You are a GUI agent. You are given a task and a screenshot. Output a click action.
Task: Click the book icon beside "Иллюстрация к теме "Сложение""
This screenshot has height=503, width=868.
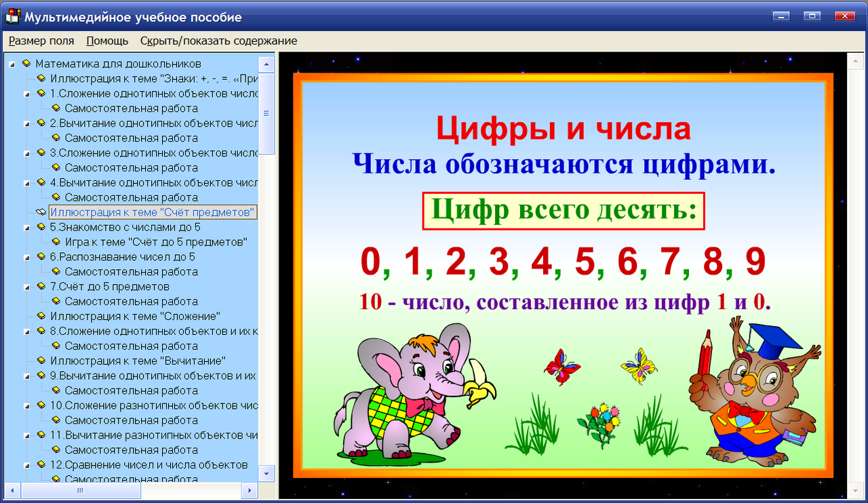tap(41, 315)
